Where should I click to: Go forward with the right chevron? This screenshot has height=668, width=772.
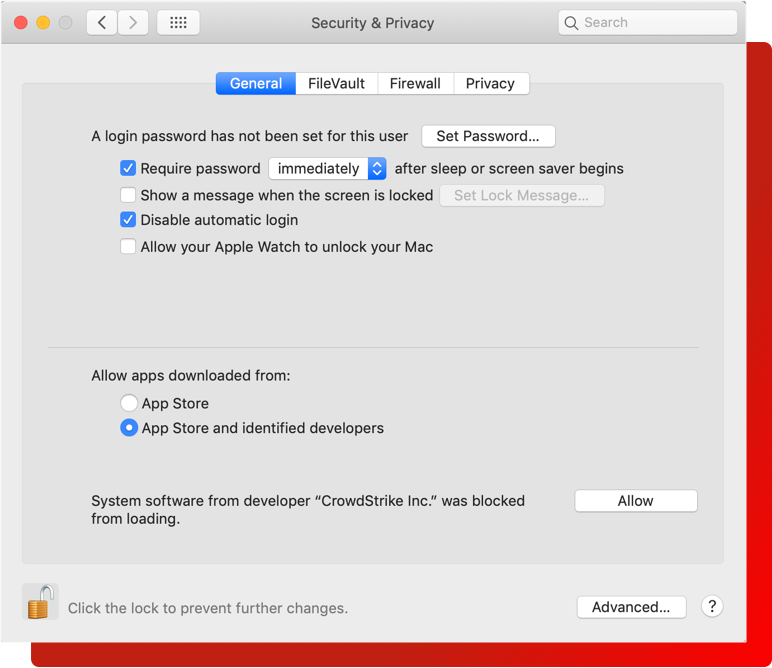tap(134, 22)
